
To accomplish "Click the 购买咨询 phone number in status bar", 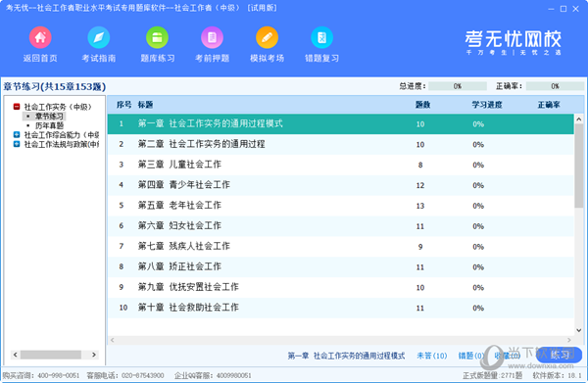I will 59,375.
